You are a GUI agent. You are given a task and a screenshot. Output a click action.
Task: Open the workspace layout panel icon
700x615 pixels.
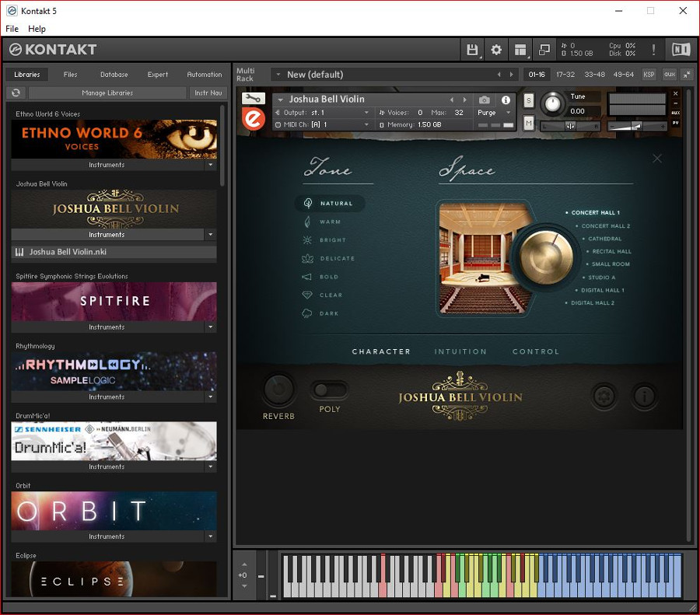point(520,50)
